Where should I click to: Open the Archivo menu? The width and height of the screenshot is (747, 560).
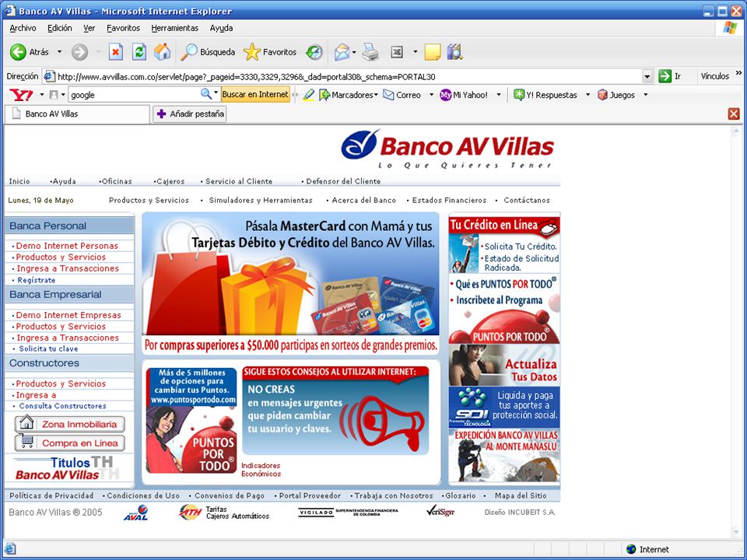click(x=23, y=28)
